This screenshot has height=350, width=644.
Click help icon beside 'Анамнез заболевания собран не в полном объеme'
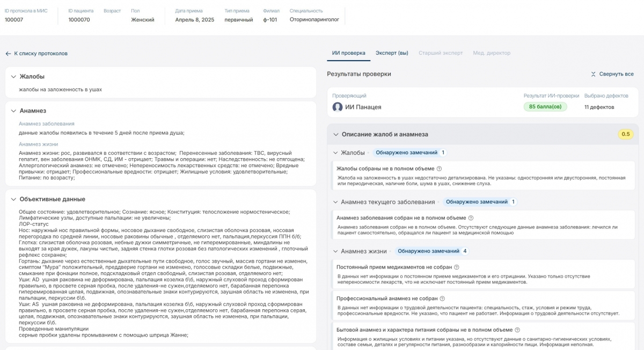471,218
